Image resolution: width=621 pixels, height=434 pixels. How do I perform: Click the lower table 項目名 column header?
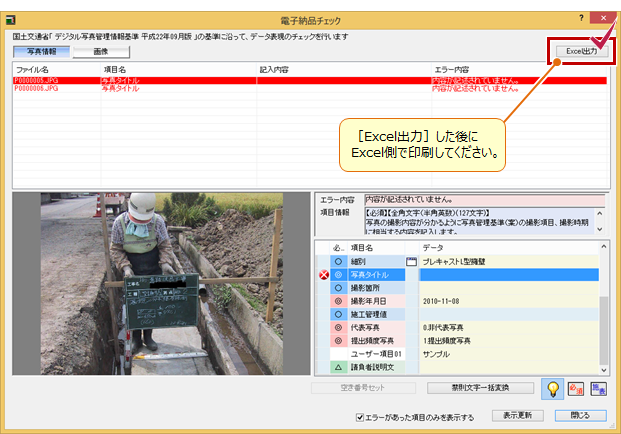[x=376, y=248]
